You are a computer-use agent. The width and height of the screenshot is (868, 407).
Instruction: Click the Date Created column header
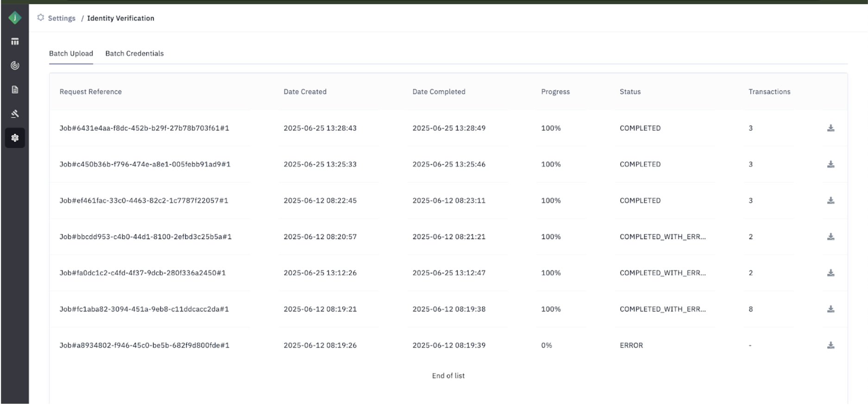(305, 92)
